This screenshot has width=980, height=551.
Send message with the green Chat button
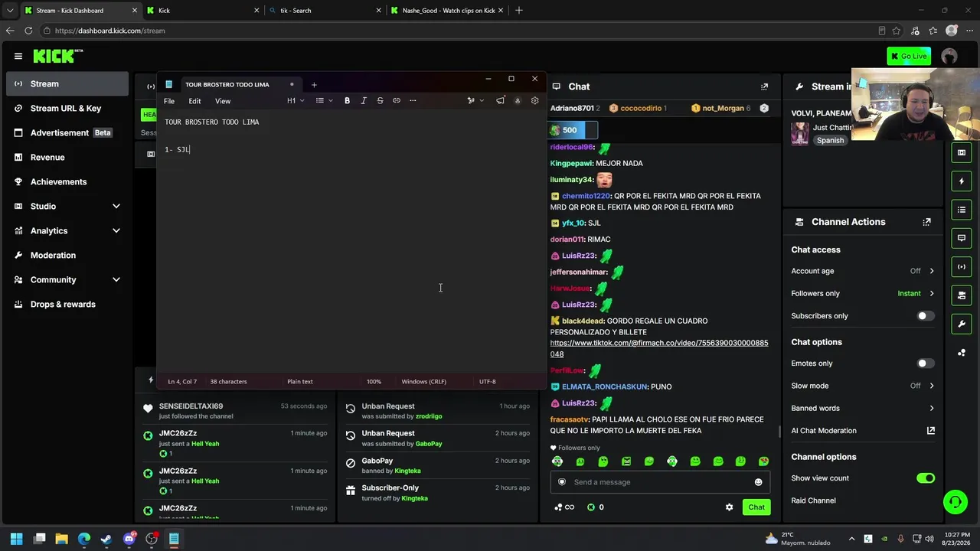[x=756, y=507]
